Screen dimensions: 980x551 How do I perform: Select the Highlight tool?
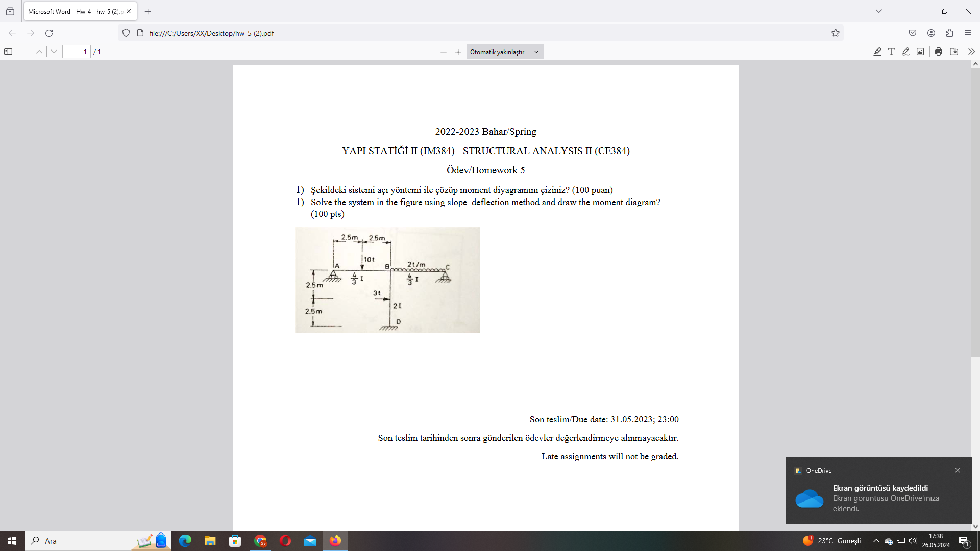(x=877, y=52)
